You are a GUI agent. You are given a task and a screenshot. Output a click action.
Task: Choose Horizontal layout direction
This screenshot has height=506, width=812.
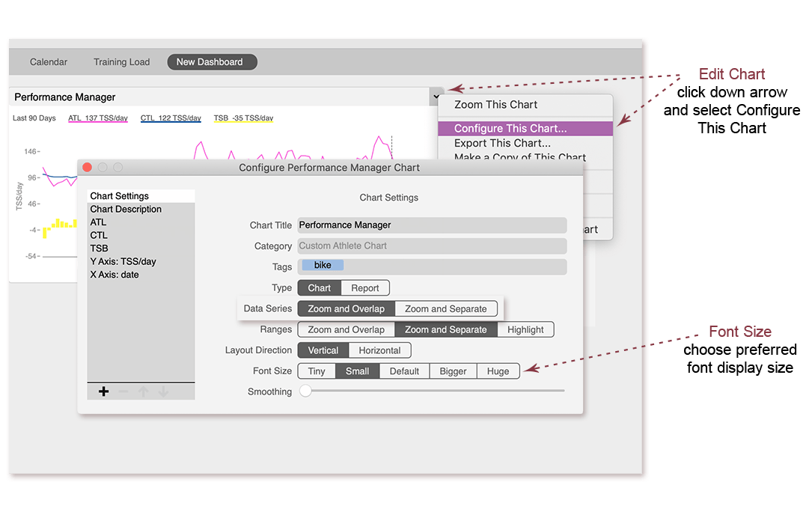[x=379, y=350]
